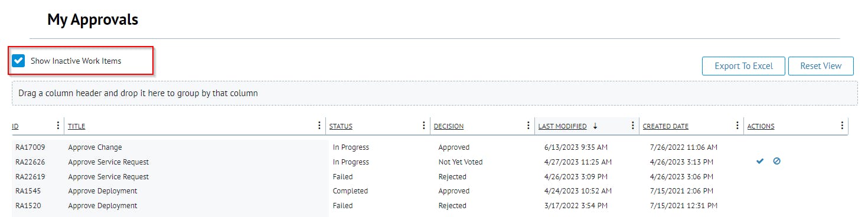The height and width of the screenshot is (217, 868).
Task: Toggle the Last Modified sort arrow
Action: [x=595, y=126]
